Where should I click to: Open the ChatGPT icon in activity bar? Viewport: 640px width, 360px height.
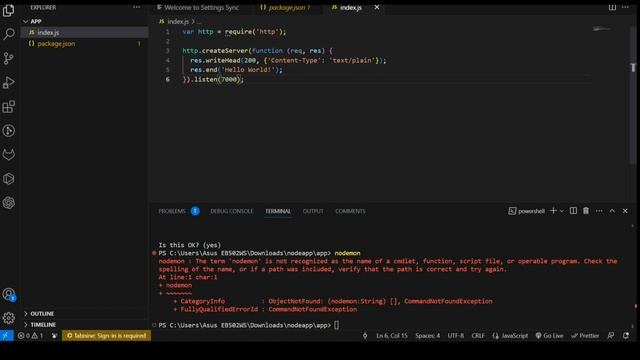(9, 202)
